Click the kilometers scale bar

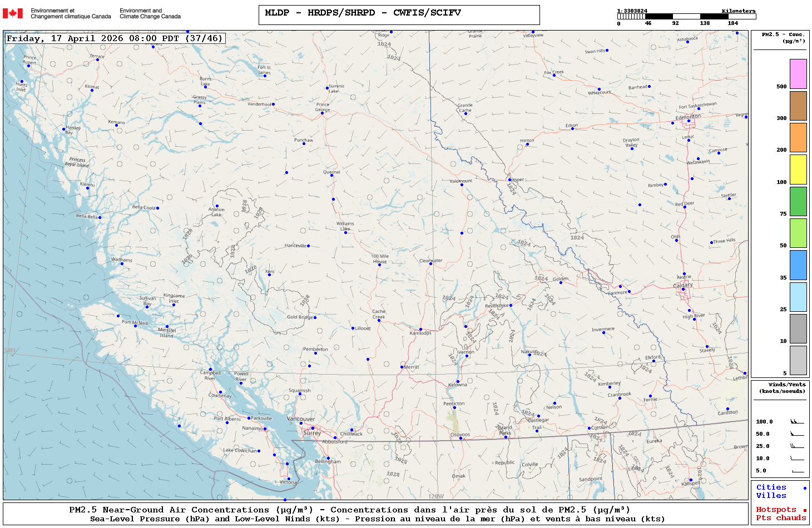686,17
